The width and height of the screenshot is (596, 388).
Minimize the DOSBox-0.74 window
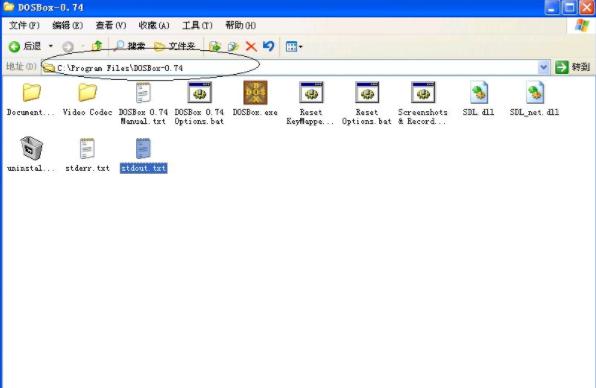point(552,7)
